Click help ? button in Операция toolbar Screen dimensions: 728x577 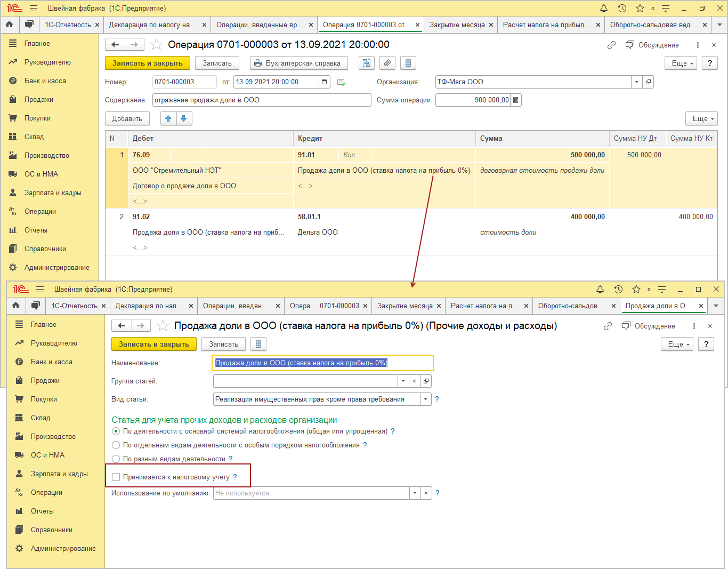(x=709, y=63)
